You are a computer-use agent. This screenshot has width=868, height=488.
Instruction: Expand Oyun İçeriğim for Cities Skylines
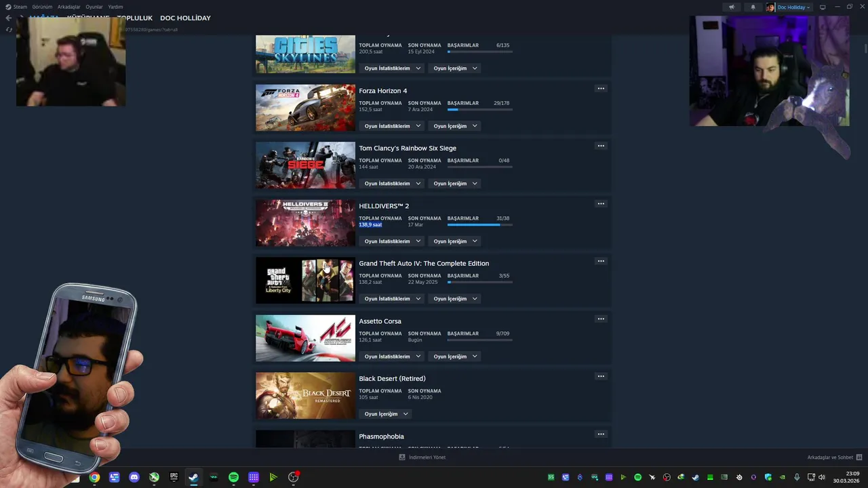point(454,68)
